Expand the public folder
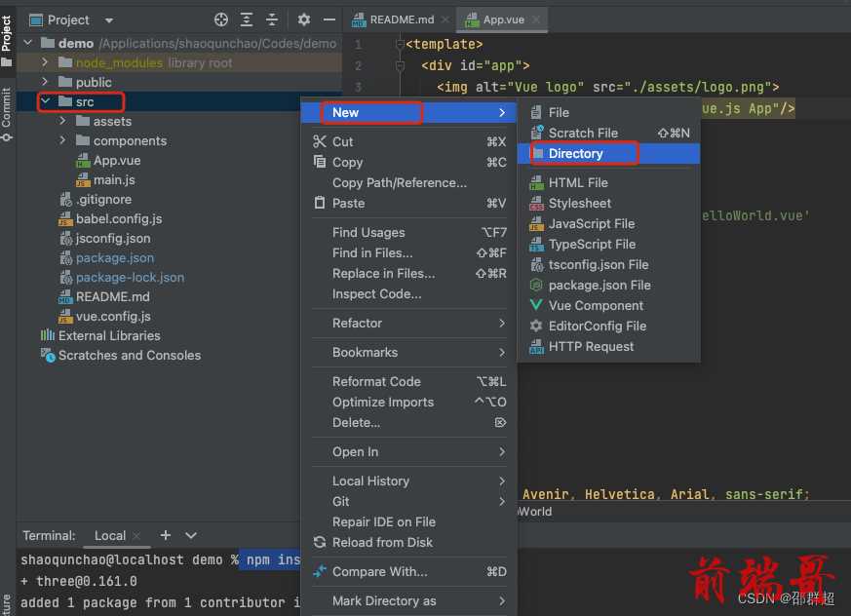851x616 pixels. (x=45, y=82)
